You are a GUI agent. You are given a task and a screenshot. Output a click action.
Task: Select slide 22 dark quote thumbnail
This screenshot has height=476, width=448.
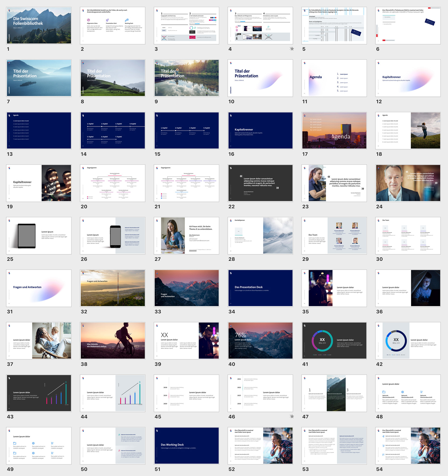pos(260,183)
